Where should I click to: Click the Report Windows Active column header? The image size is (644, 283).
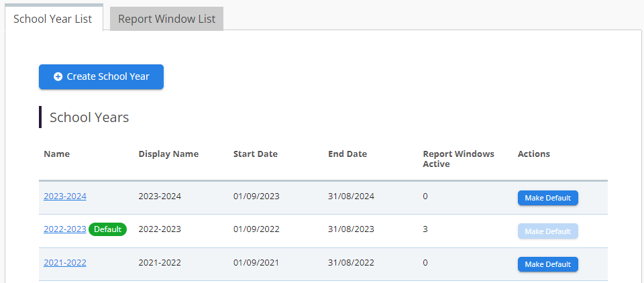click(x=458, y=159)
